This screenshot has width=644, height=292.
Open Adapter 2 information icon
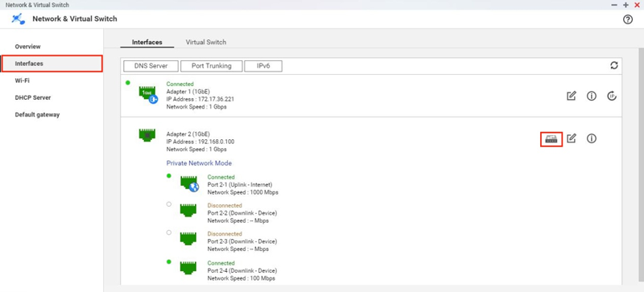[x=592, y=138]
